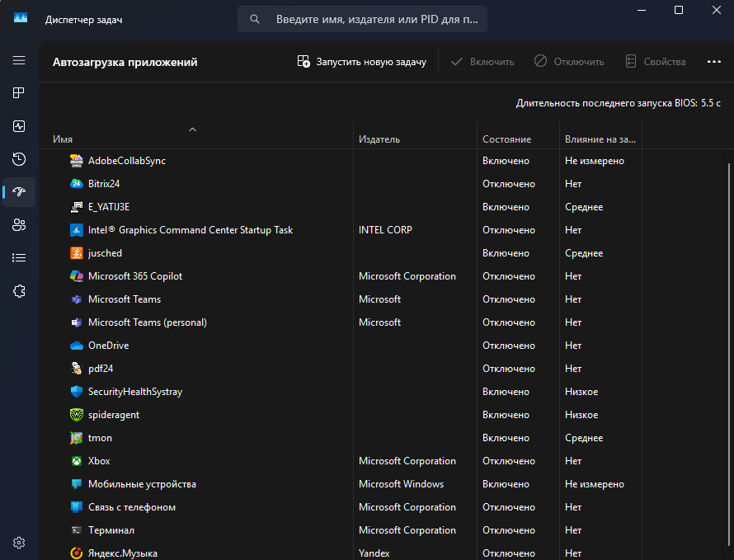This screenshot has height=560, width=734.
Task: Click the Автозагрузка приложений heading
Action: tap(125, 62)
